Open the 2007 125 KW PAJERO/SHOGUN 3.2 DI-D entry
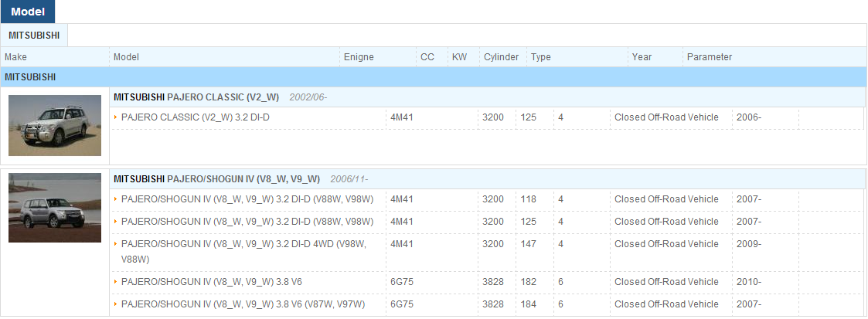Screen dimensions: 868x319 point(247,222)
